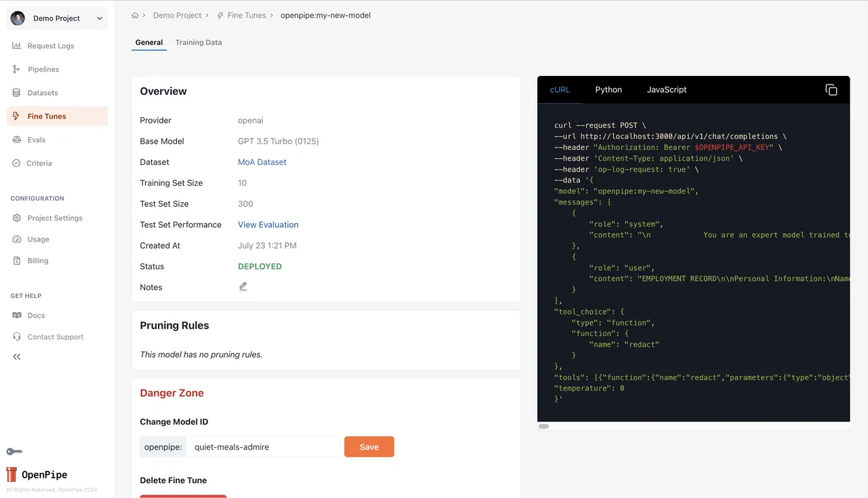Open the Request Logs page
This screenshot has width=868, height=498.
[57, 45]
